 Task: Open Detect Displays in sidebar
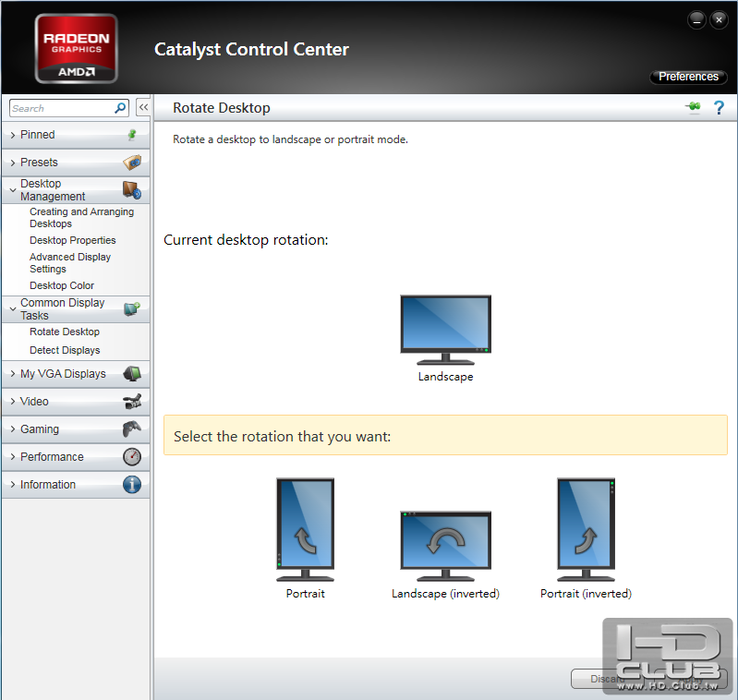(65, 350)
